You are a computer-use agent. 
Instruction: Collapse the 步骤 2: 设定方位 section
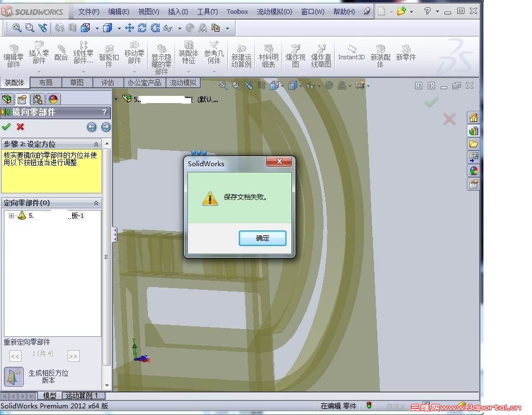click(96, 144)
